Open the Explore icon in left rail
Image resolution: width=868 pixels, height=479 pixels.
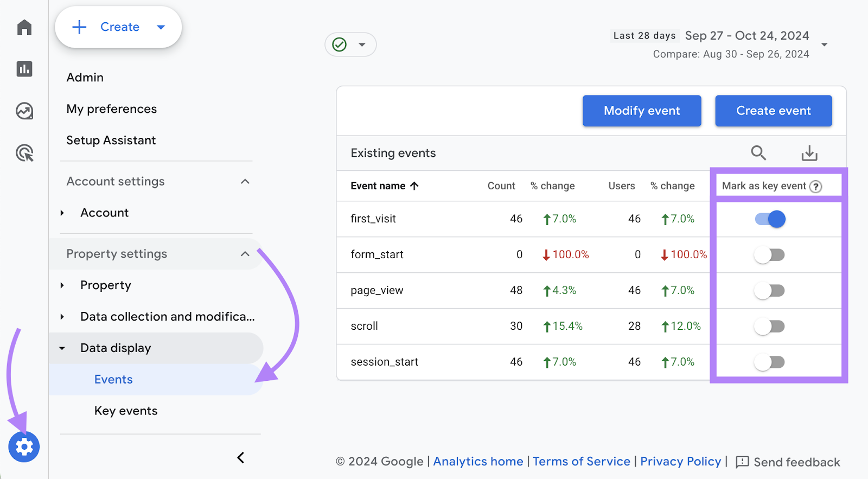(x=24, y=111)
